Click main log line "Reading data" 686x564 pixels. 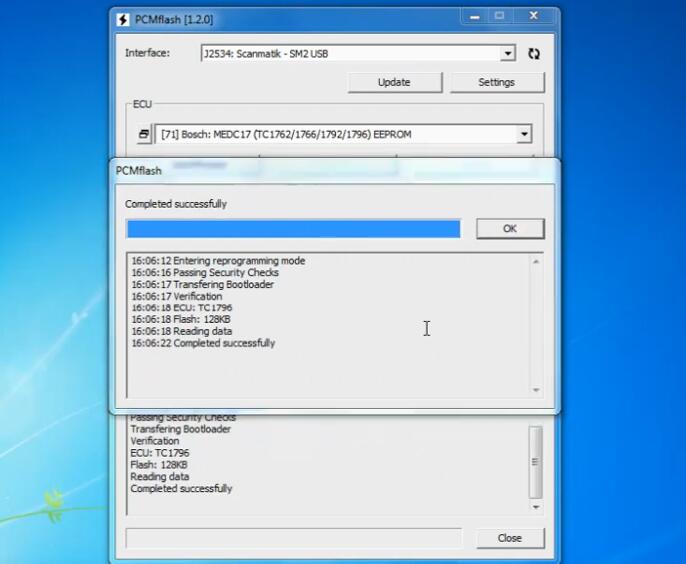click(160, 476)
